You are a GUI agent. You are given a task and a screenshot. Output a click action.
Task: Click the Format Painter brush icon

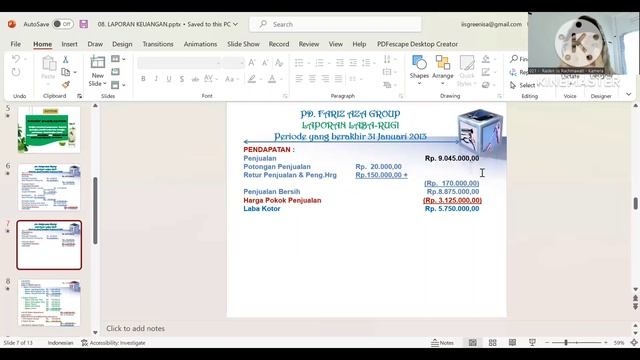65,84
